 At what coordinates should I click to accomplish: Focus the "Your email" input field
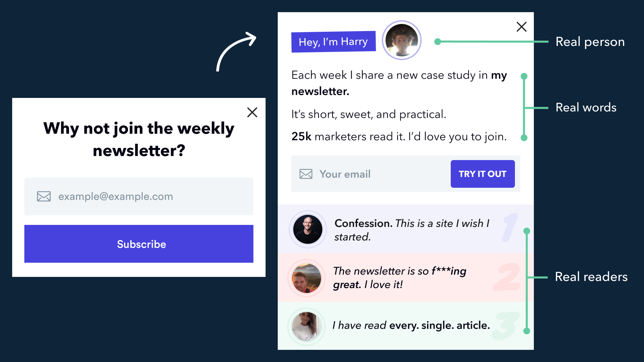371,174
